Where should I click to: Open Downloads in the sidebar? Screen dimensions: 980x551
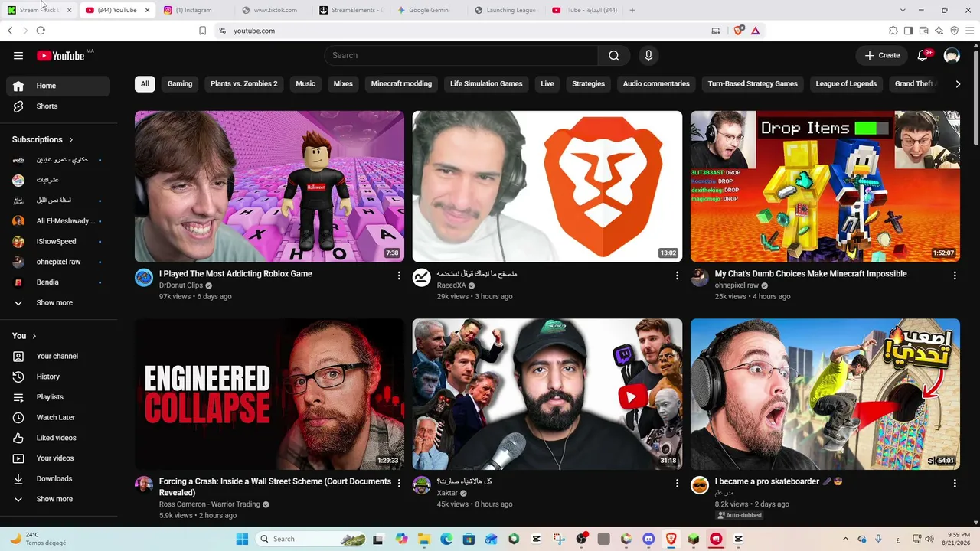click(x=57, y=478)
